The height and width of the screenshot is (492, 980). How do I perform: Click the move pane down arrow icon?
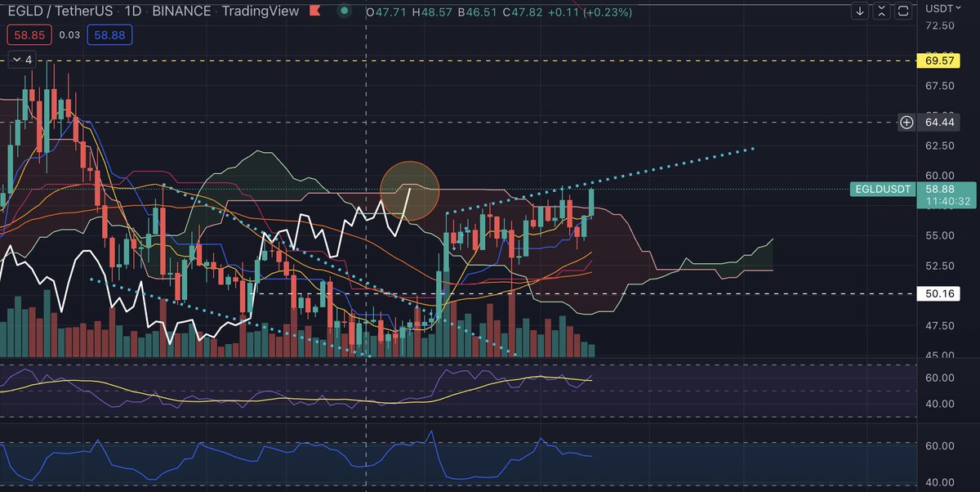pyautogui.click(x=860, y=11)
